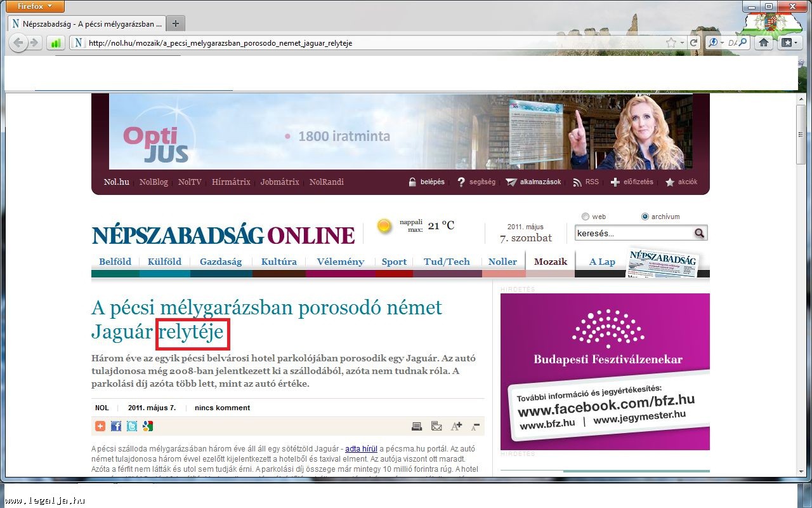Share the article via Google icon

pyautogui.click(x=148, y=426)
